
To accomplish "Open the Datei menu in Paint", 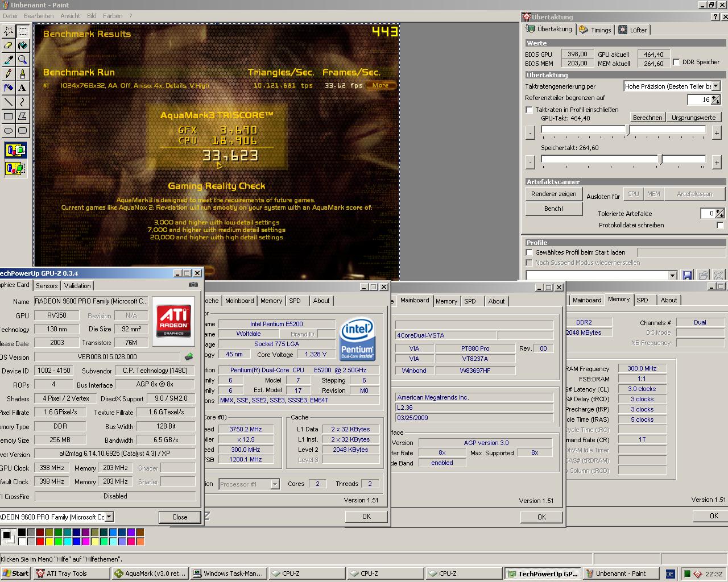I will (x=10, y=16).
